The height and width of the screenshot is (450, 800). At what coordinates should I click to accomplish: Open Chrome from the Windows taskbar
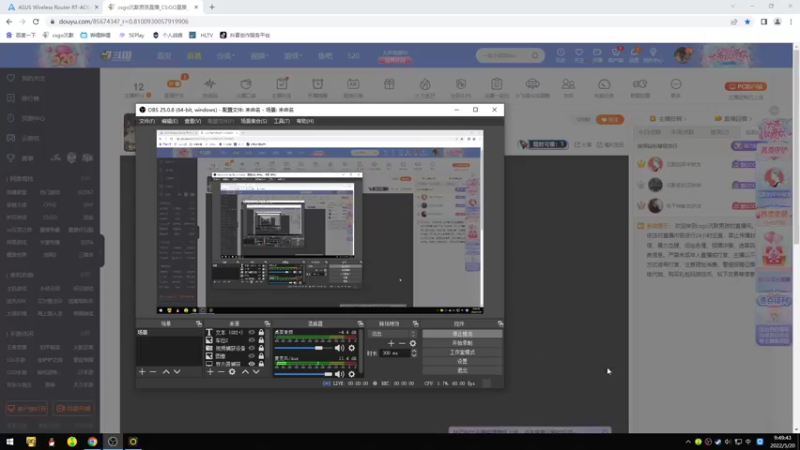[92, 442]
